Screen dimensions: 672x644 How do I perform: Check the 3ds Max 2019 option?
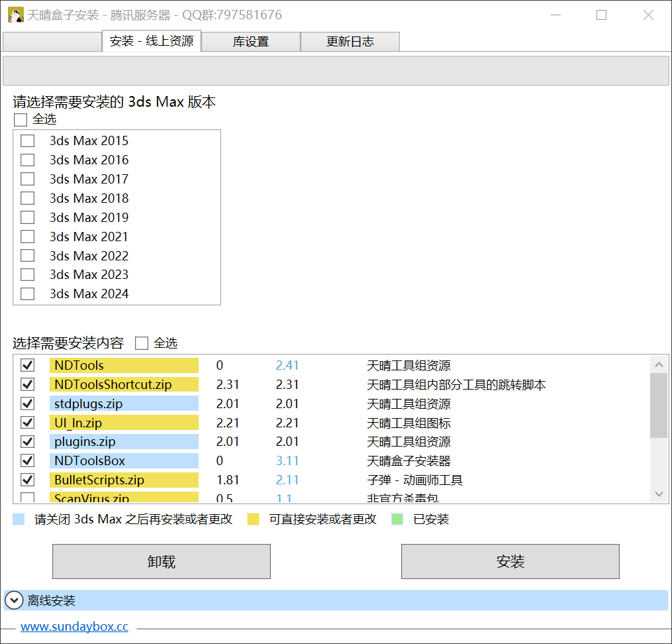point(27,217)
